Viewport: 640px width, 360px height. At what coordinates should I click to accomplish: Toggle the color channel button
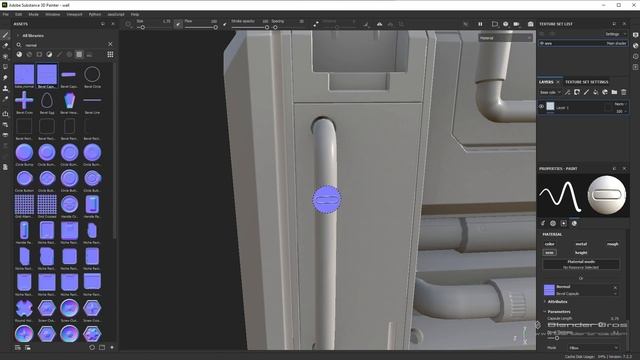tap(550, 244)
